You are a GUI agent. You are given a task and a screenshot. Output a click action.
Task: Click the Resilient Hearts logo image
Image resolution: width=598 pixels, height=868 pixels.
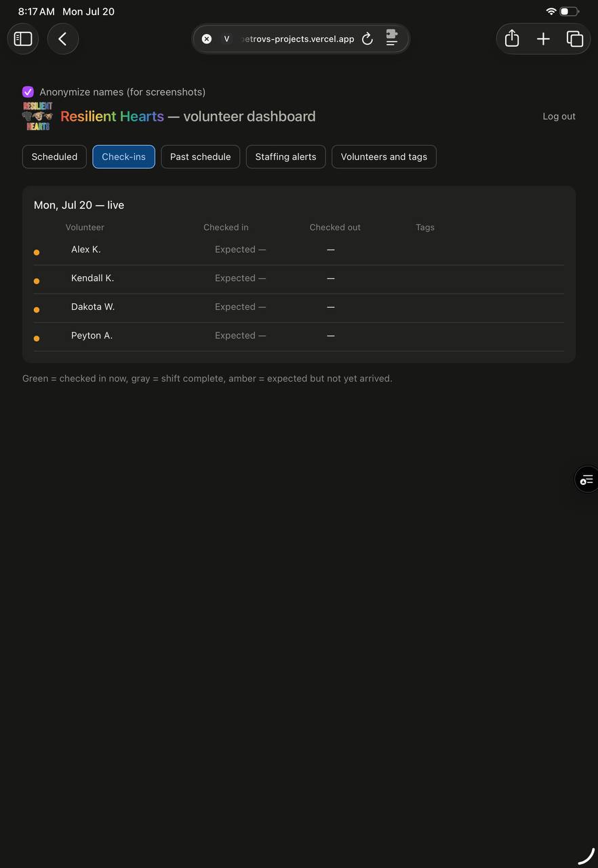[x=38, y=116]
